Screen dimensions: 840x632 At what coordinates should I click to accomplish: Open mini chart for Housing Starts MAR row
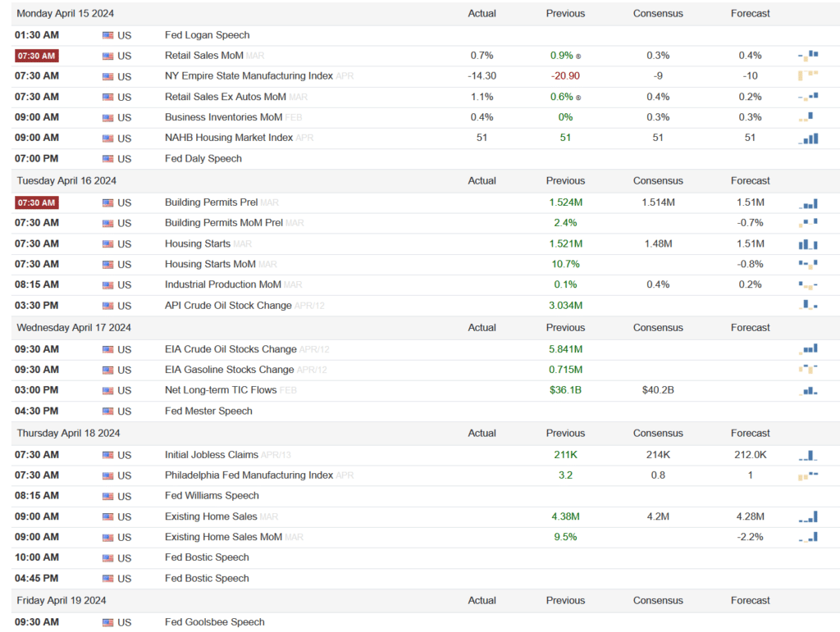[808, 244]
